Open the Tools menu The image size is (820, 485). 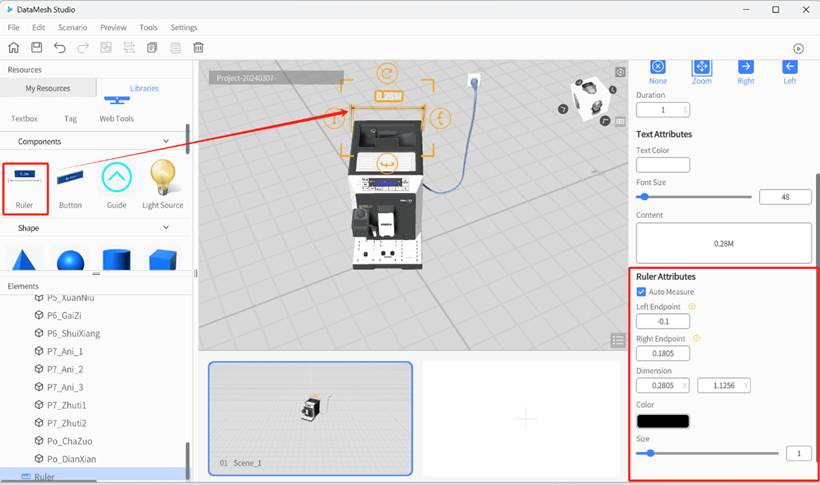point(148,27)
